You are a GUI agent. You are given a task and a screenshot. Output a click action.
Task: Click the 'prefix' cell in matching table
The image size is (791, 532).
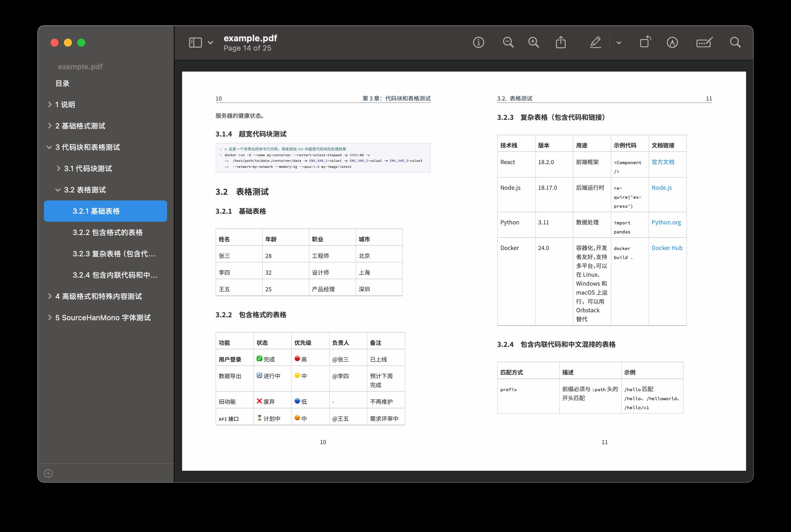528,396
